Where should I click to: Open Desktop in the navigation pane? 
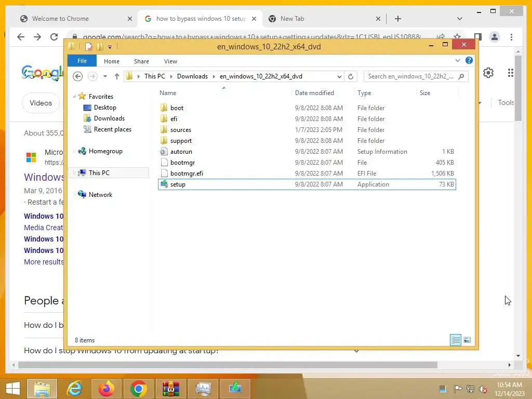tap(105, 108)
